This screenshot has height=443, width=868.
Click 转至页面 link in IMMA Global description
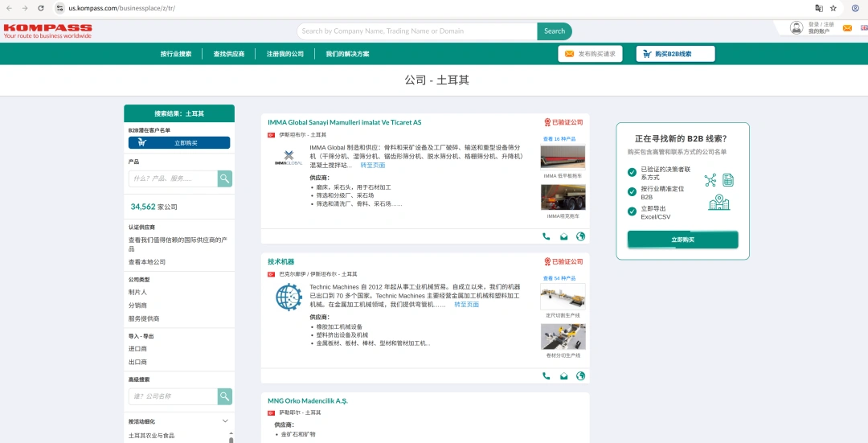(x=373, y=165)
